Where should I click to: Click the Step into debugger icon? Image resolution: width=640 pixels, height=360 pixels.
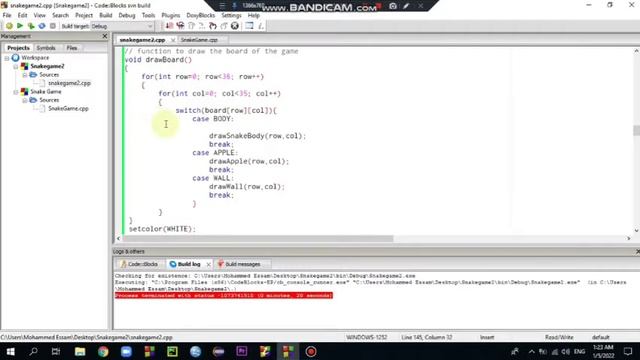pyautogui.click(x=202, y=26)
